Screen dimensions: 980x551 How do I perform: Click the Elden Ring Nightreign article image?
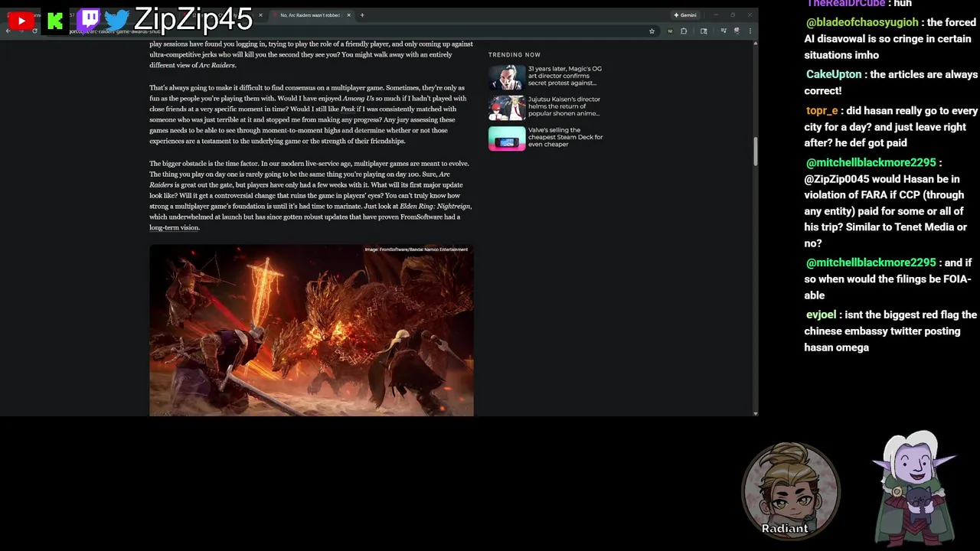point(312,331)
